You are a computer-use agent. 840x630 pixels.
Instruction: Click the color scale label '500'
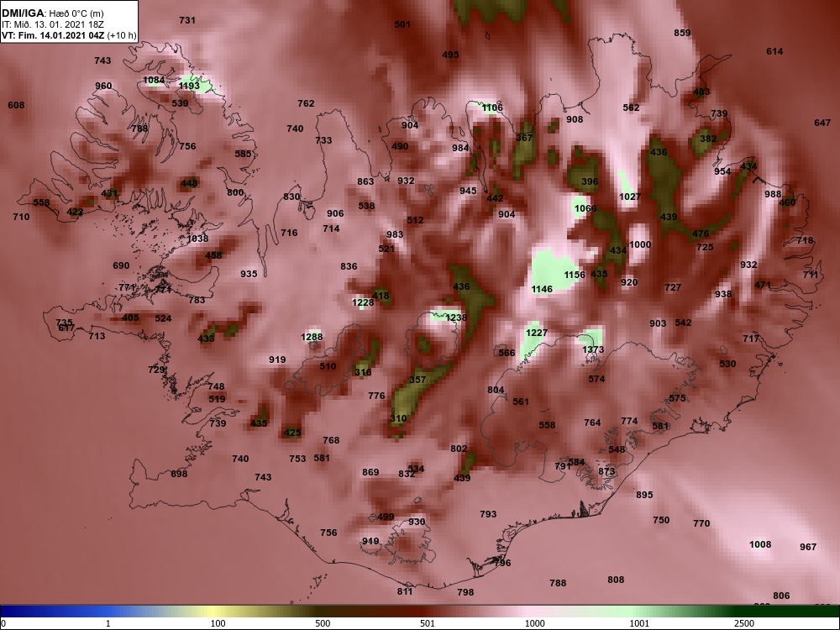click(323, 623)
